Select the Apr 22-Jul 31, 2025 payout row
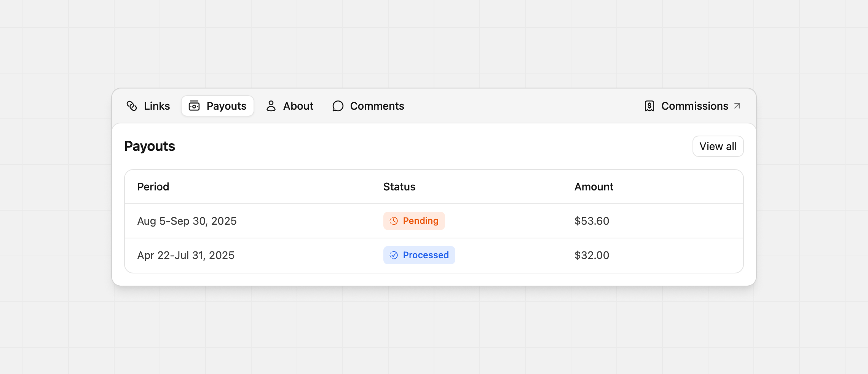868x374 pixels. [x=186, y=255]
